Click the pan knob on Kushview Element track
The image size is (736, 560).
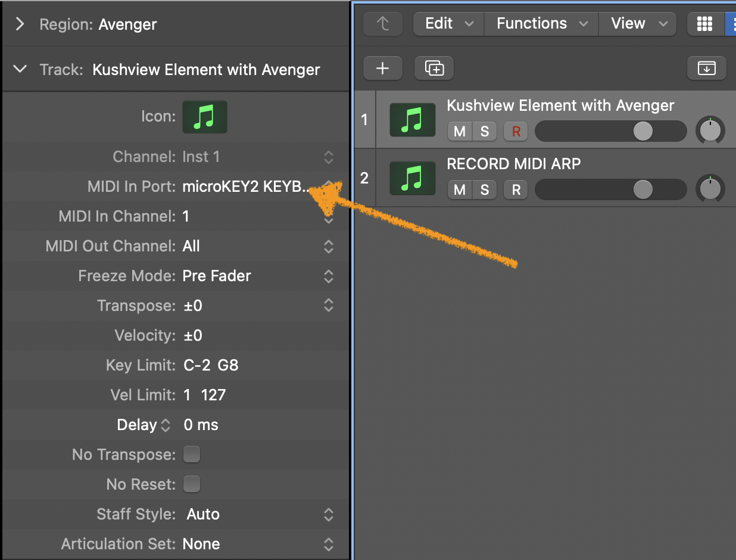710,130
